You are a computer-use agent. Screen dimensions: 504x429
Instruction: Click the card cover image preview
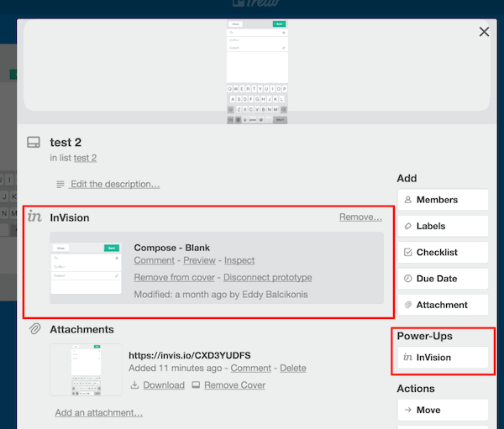point(257,71)
